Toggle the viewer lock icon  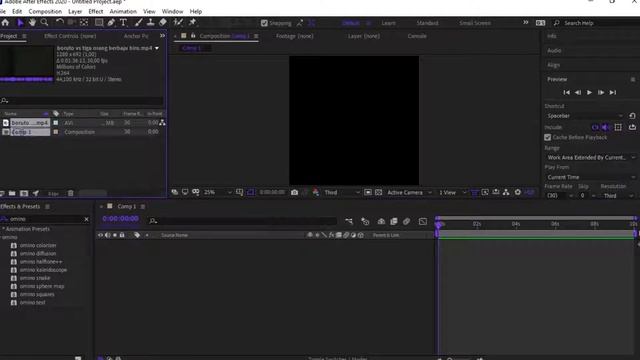[193, 36]
